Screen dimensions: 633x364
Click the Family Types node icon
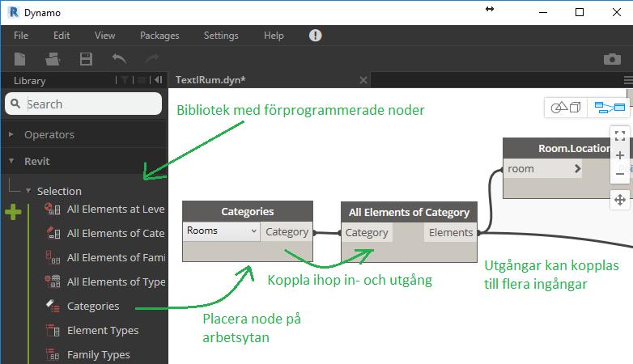pyautogui.click(x=53, y=354)
